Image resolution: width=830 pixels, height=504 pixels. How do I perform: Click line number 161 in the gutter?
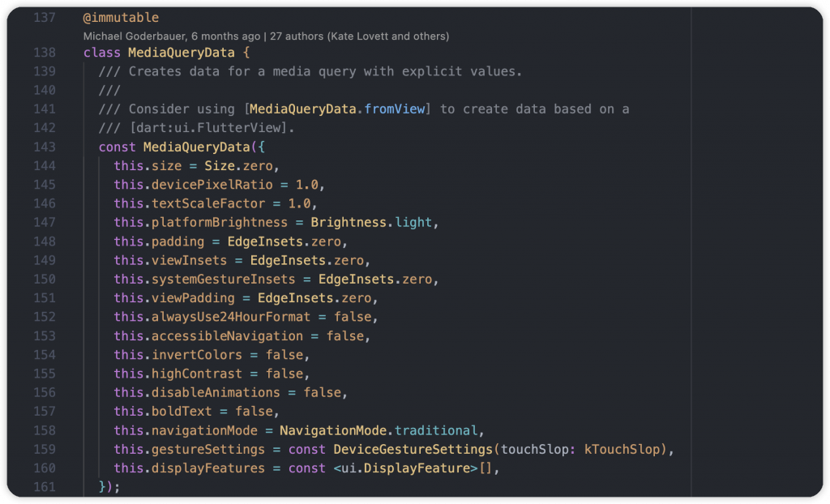45,487
